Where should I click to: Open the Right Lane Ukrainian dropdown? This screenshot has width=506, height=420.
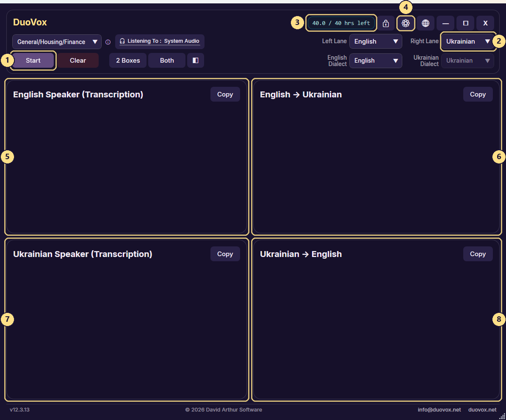tap(467, 41)
